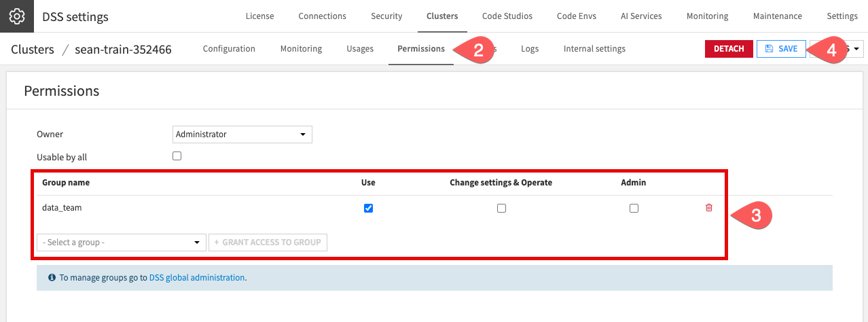Switch to cluster Configuration tab
The height and width of the screenshot is (322, 868).
229,49
